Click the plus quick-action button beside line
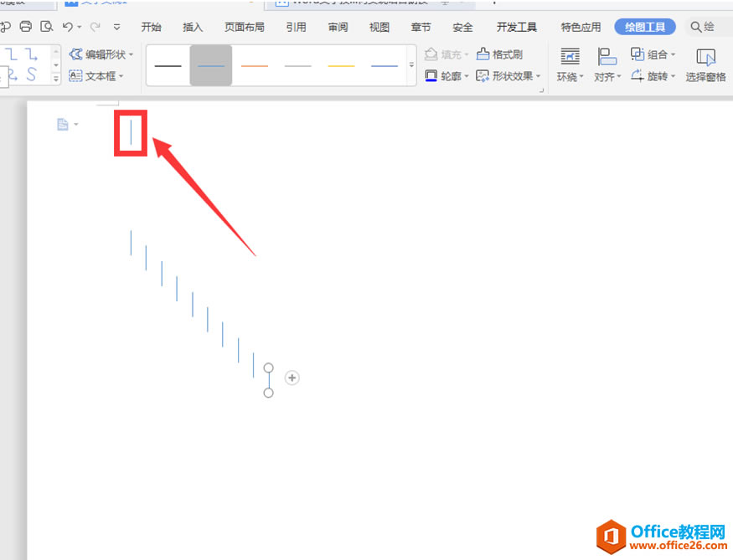733x560 pixels. coord(292,378)
